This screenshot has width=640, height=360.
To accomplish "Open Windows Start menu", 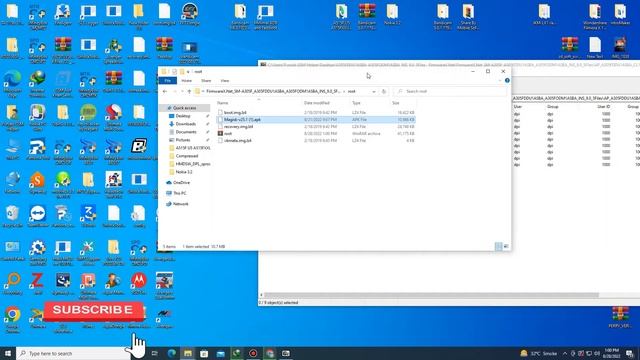I will (x=8, y=353).
